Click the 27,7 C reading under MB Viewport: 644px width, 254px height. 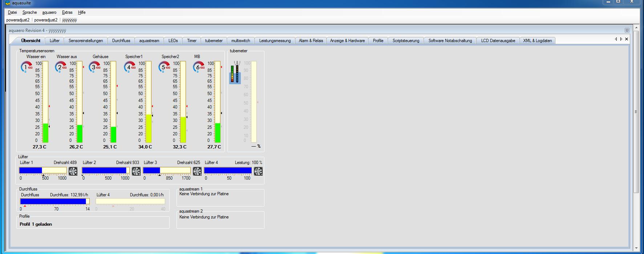(x=214, y=147)
